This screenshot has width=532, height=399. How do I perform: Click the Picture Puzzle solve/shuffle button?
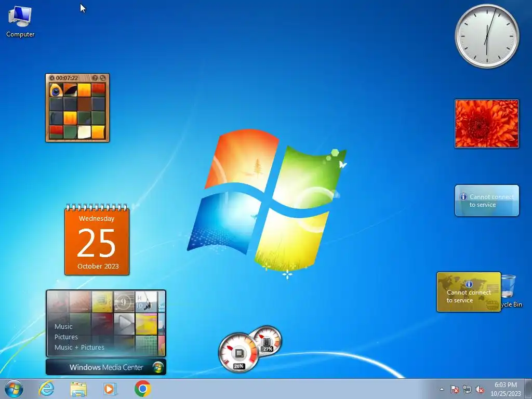[103, 78]
